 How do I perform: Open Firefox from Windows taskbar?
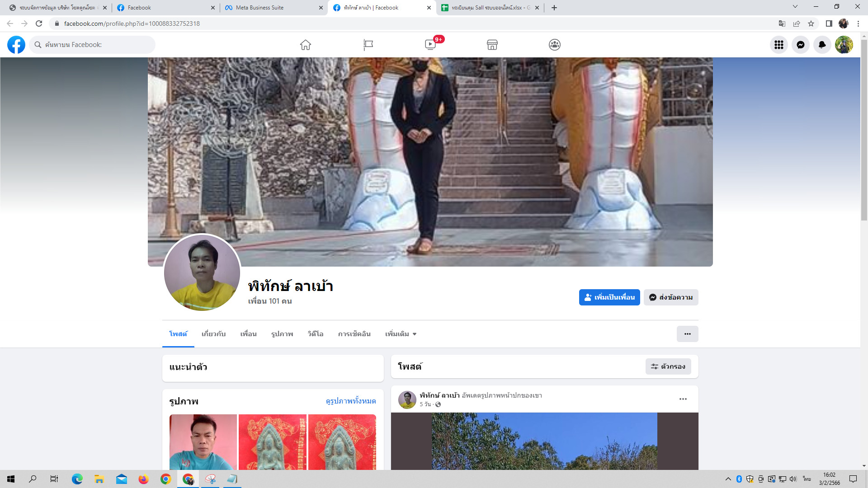(x=144, y=479)
